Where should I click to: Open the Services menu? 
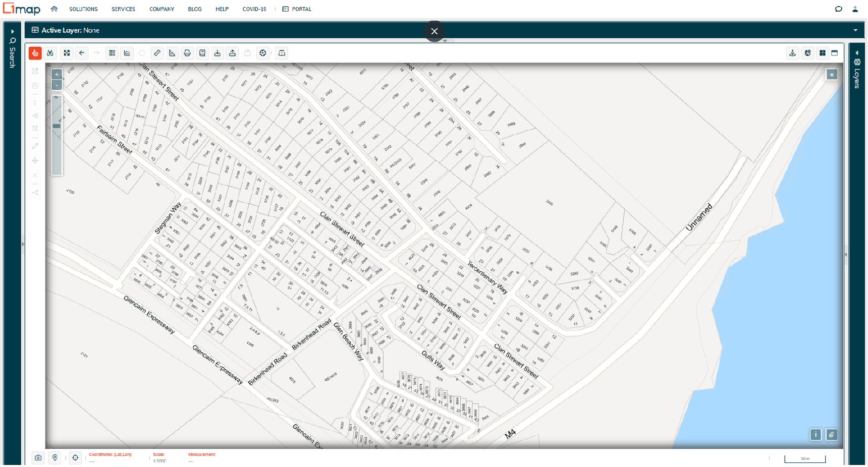tap(123, 9)
